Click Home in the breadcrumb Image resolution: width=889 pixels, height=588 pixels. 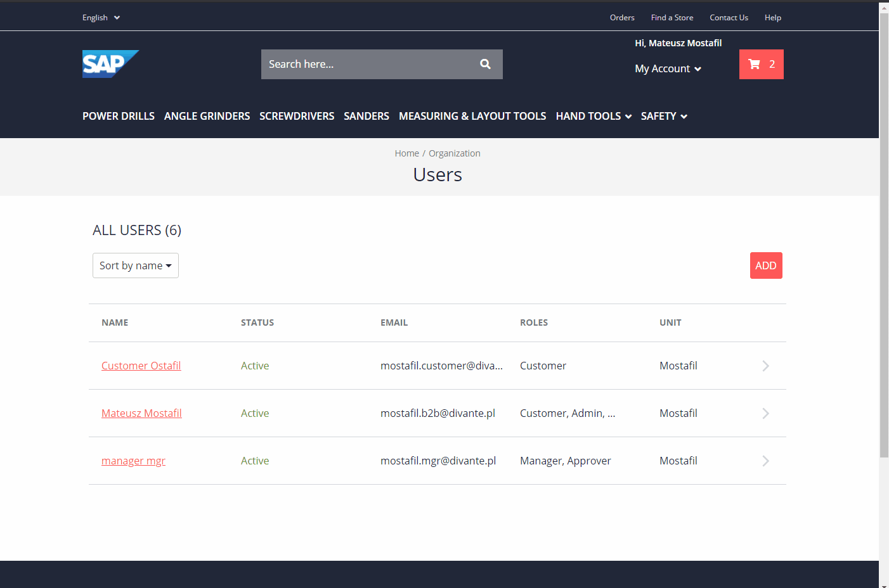pos(407,153)
